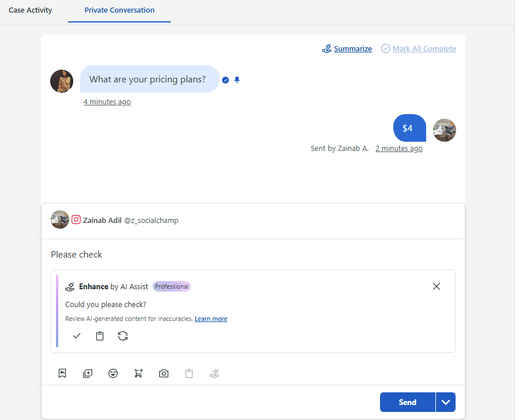Click the '4 minutes ago' timestamp
519x420 pixels.
click(107, 102)
